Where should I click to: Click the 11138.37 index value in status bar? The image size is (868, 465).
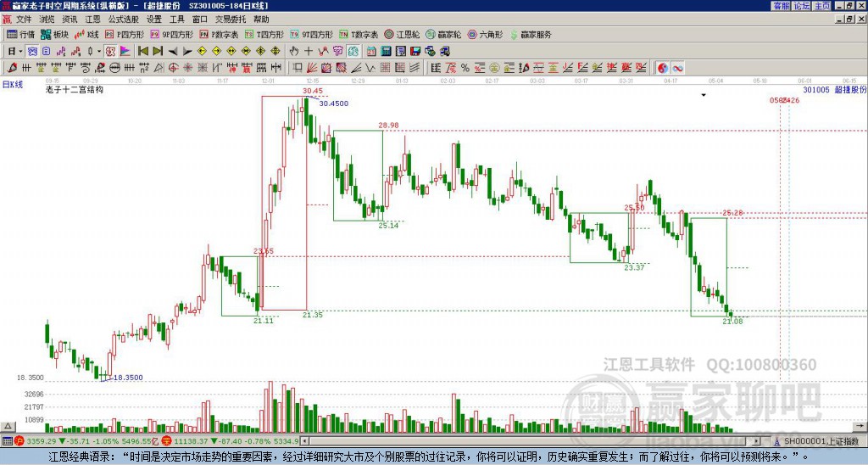pos(192,441)
